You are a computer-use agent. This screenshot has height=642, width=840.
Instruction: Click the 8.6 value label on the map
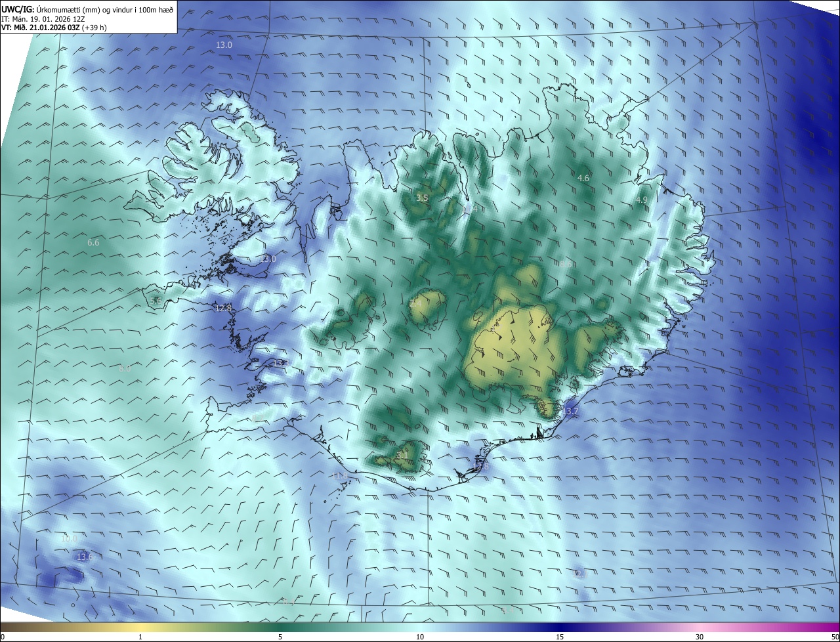point(566,263)
